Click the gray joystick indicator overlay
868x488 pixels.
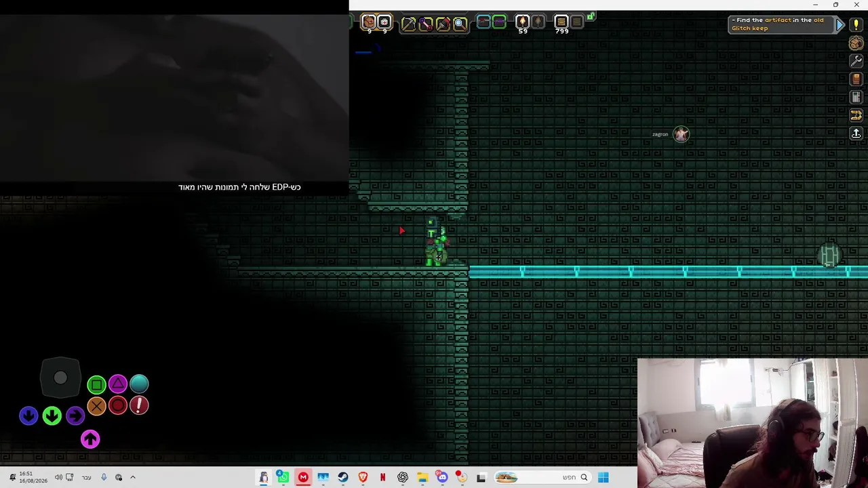point(60,378)
